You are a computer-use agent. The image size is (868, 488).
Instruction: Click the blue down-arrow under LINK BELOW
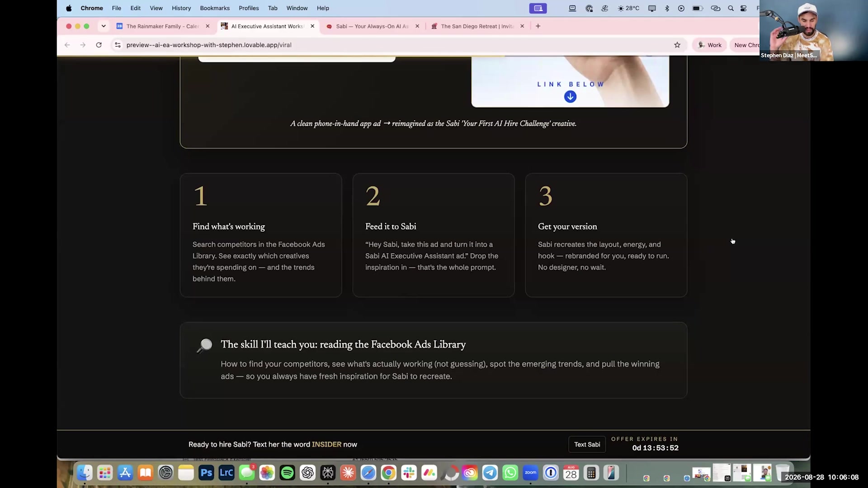pyautogui.click(x=570, y=97)
